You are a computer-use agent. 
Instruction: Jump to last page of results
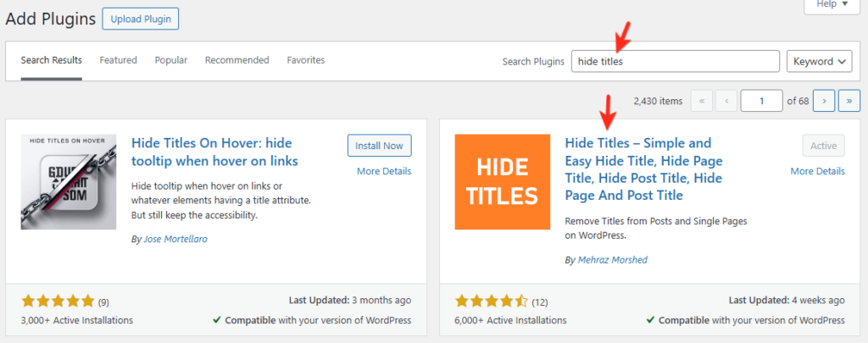[849, 101]
